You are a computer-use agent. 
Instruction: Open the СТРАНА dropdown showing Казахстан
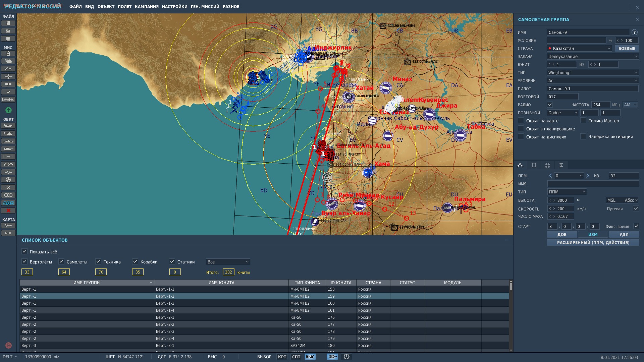579,48
